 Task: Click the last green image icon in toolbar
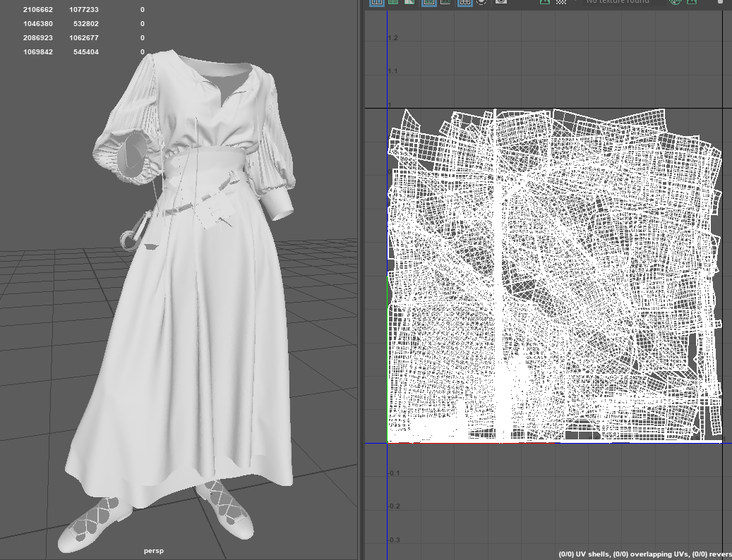pos(692,2)
